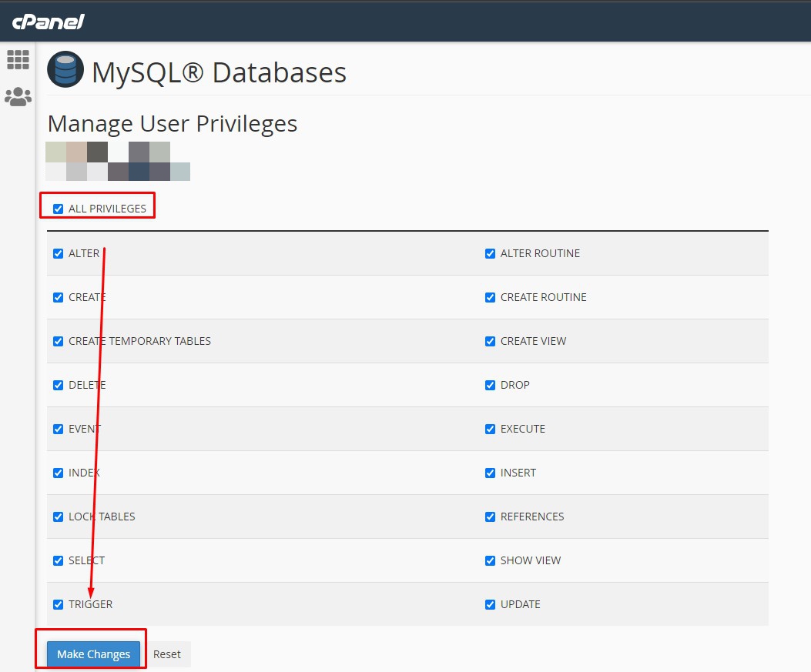Click the TRIGGER label text
This screenshot has height=672, width=811.
pyautogui.click(x=91, y=604)
